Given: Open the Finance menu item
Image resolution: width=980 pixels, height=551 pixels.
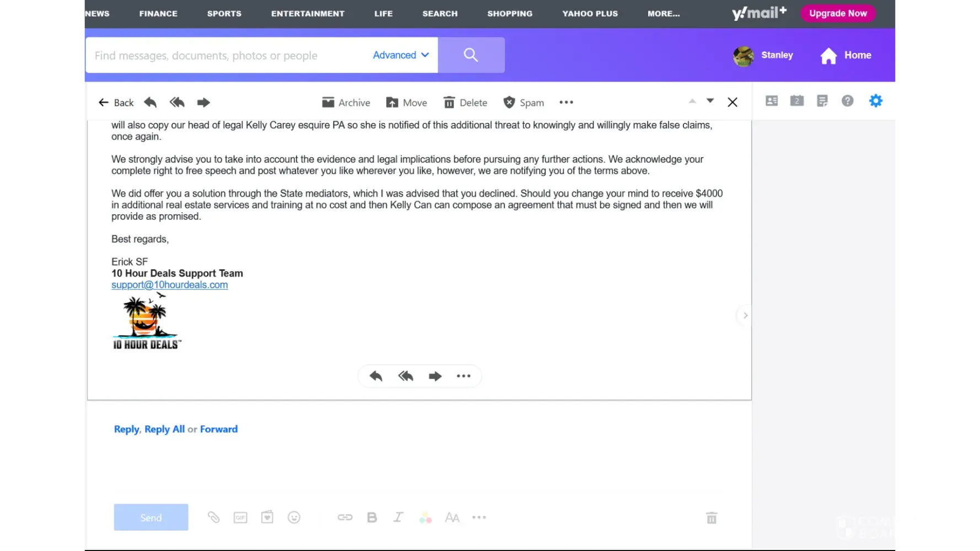Looking at the screenshot, I should (158, 14).
